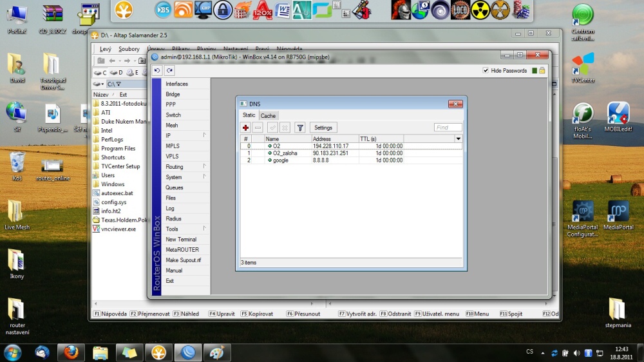The width and height of the screenshot is (644, 362).
Task: Sort DNS list by Address column
Action: [x=335, y=139]
